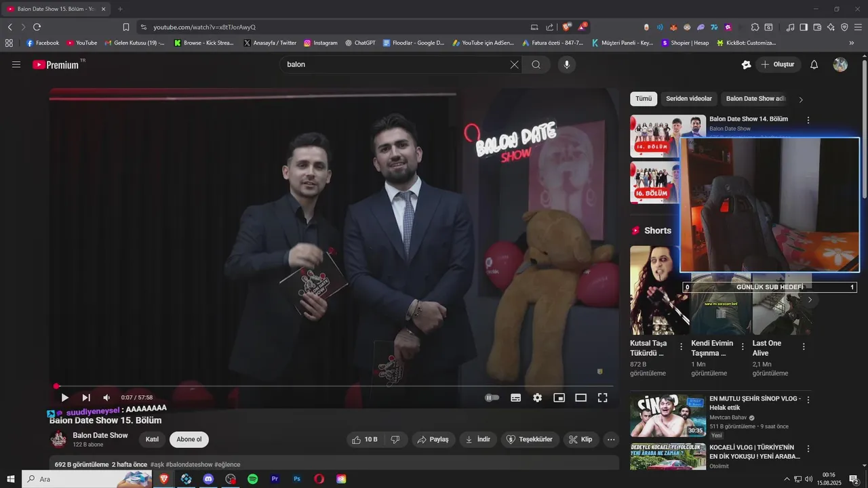This screenshot has width=868, height=488.
Task: Open the YouTube hamburger guide menu
Action: click(16, 64)
